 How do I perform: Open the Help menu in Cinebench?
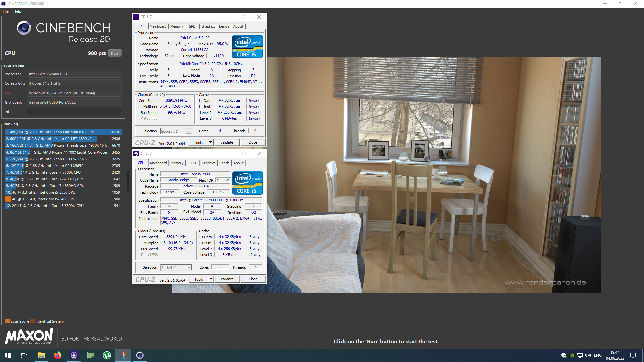pyautogui.click(x=17, y=11)
